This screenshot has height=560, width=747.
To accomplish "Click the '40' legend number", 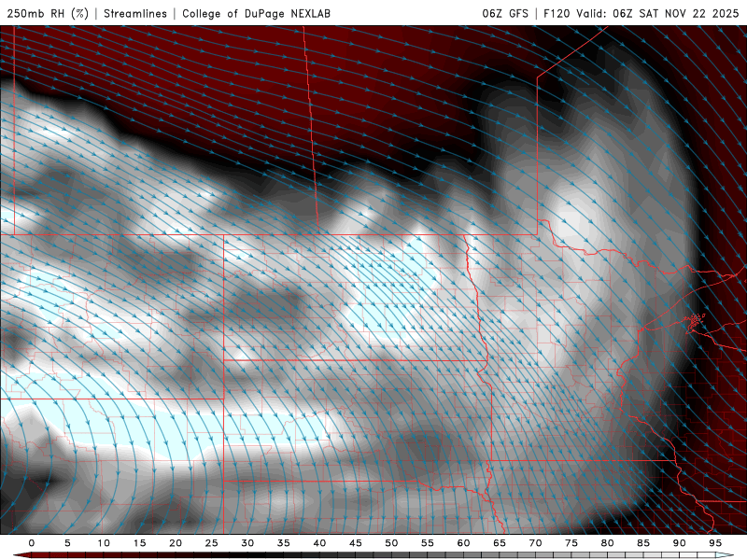I will 319,543.
